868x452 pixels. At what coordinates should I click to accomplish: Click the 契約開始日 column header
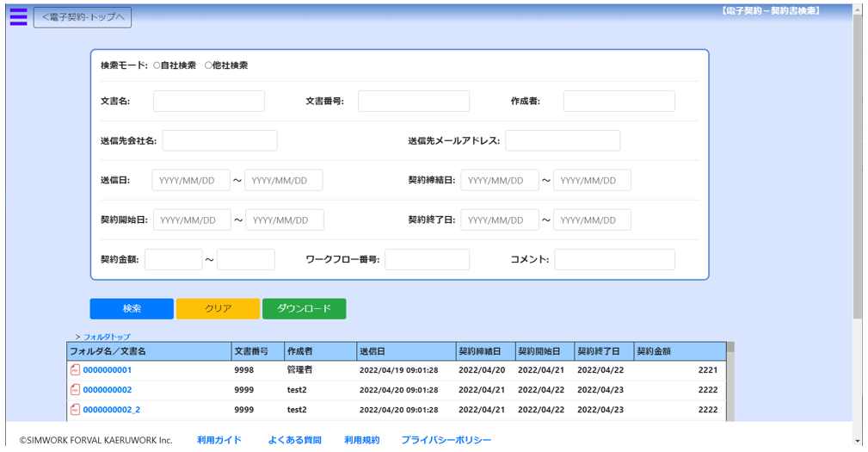pyautogui.click(x=545, y=351)
